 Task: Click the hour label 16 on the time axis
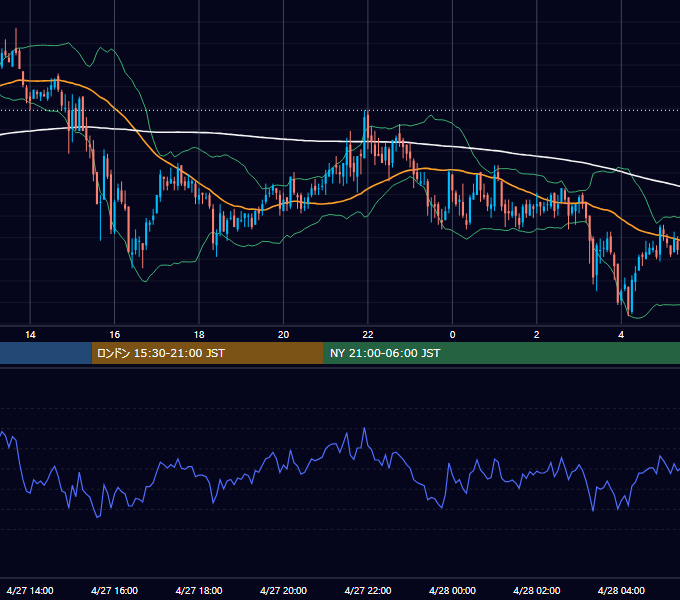(x=114, y=335)
